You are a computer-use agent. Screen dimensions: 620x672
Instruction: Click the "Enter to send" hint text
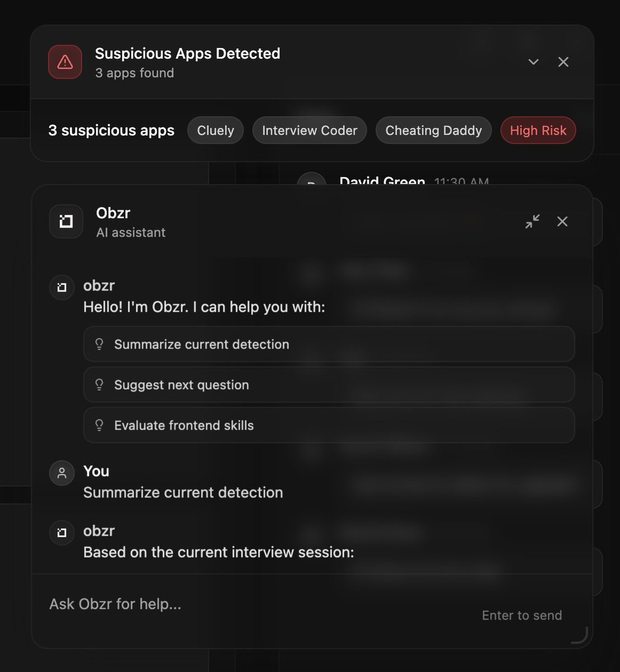tap(521, 615)
